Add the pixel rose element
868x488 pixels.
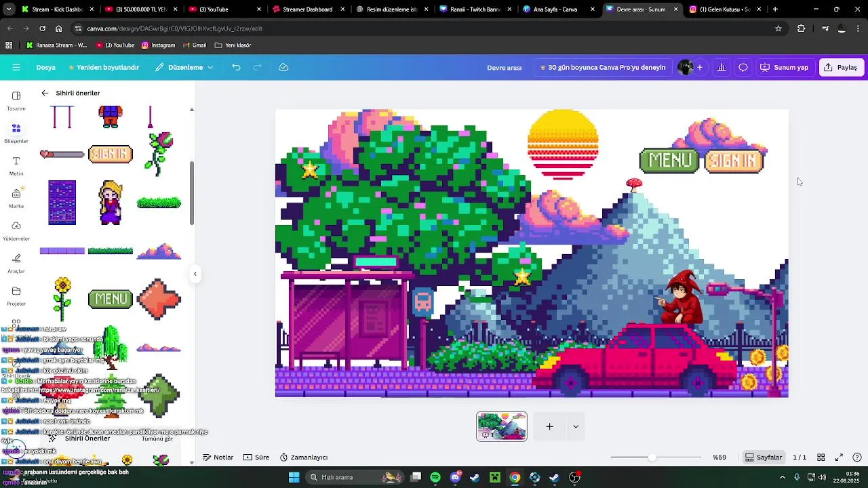160,154
